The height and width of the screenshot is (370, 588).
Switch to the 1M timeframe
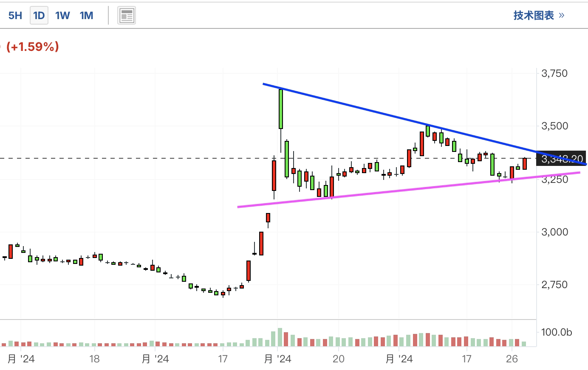[86, 16]
